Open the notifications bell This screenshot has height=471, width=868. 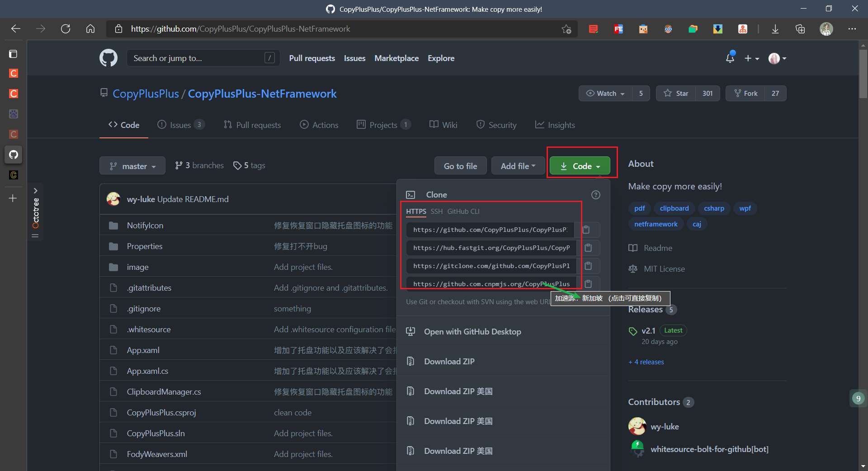(730, 58)
